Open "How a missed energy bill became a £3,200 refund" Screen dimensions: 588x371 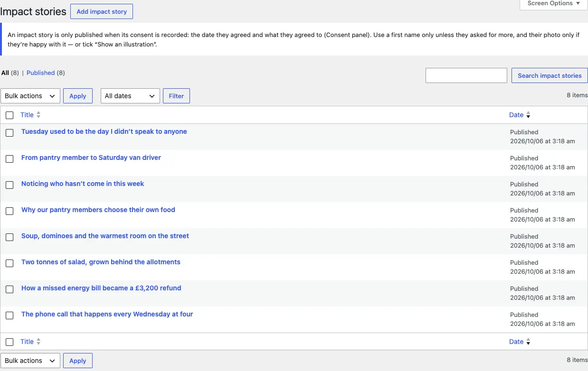click(x=101, y=288)
